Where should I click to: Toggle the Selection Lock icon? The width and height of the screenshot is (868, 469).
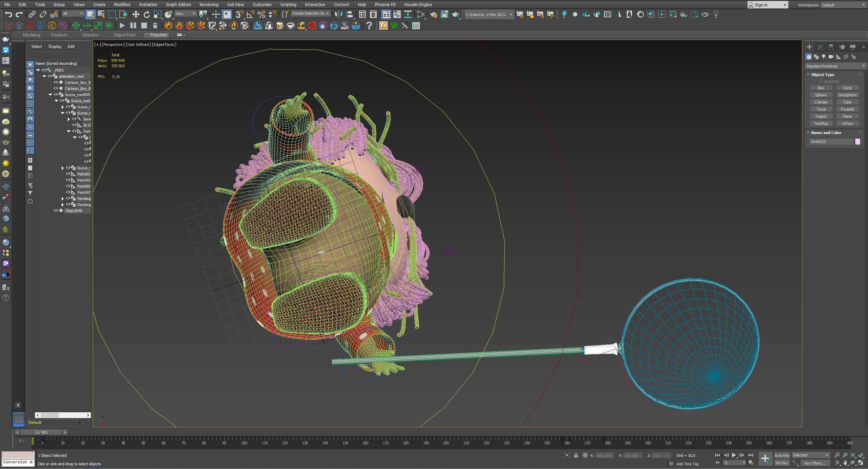pyautogui.click(x=576, y=455)
